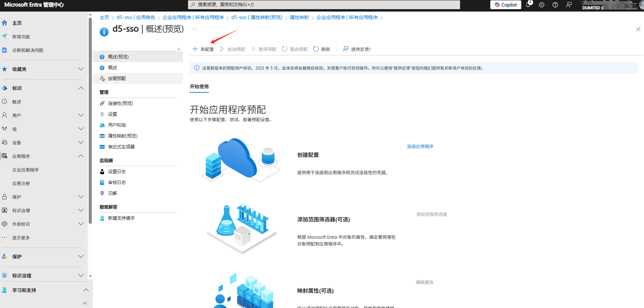The height and width of the screenshot is (308, 644).
Task: Click the 主页 breadcrumb link
Action: (104, 17)
